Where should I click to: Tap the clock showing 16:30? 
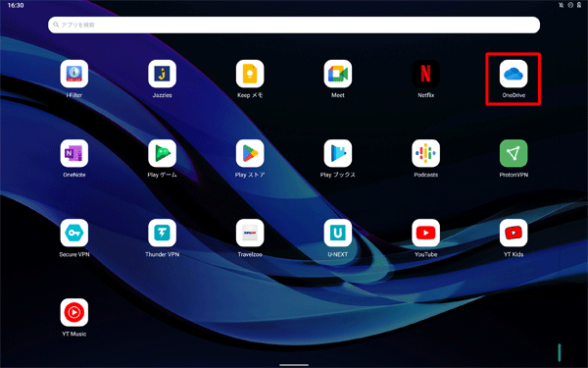(16, 5)
